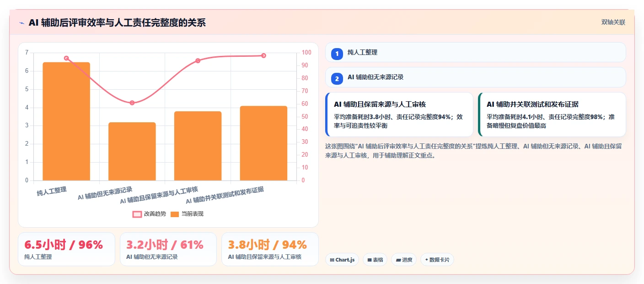The height and width of the screenshot is (284, 644).
Task: Click the right axis value 100
Action: (x=306, y=53)
